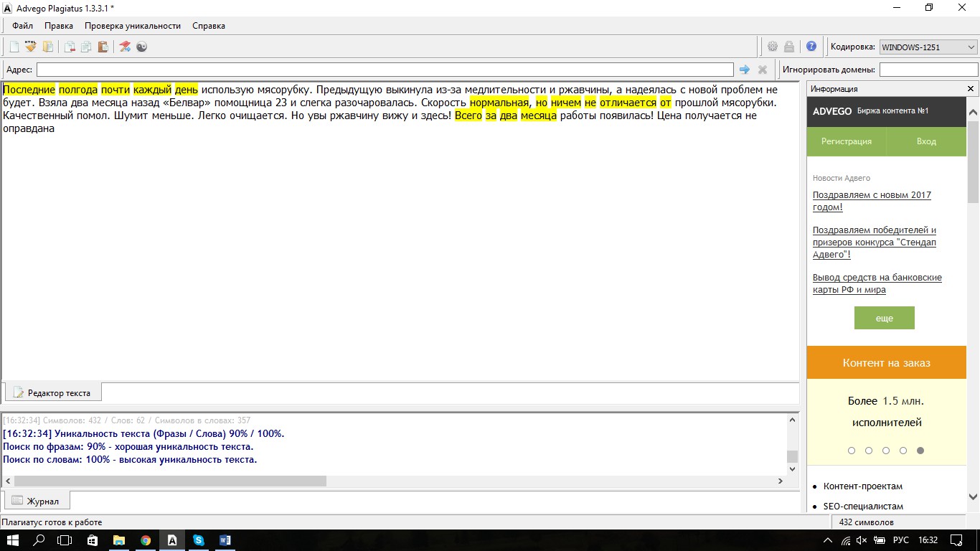
Task: Load the address with the blue arrow icon
Action: 745,70
